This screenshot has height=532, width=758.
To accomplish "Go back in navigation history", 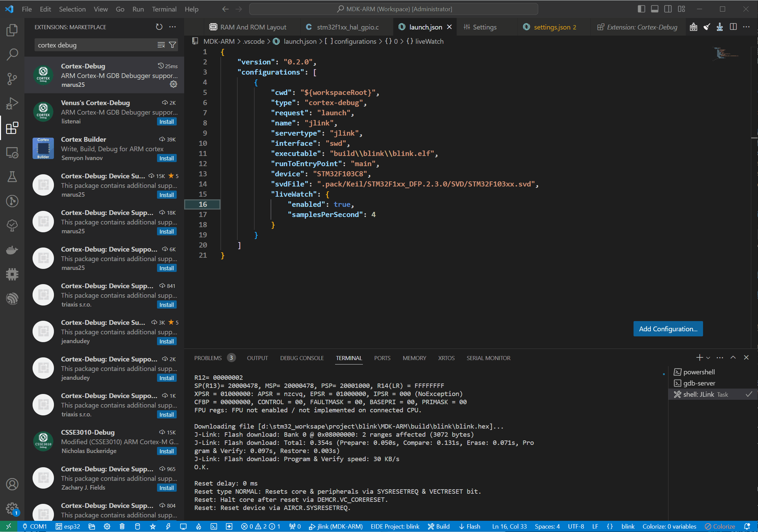I will click(226, 9).
